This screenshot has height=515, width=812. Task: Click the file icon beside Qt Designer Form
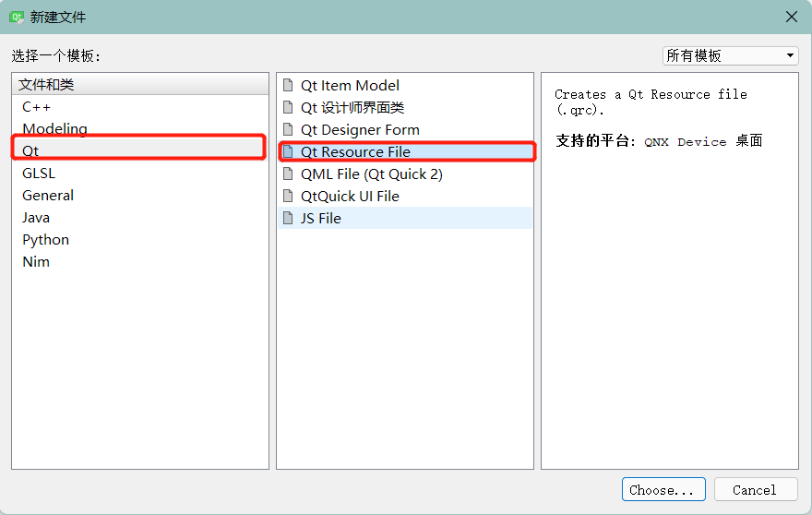(288, 129)
